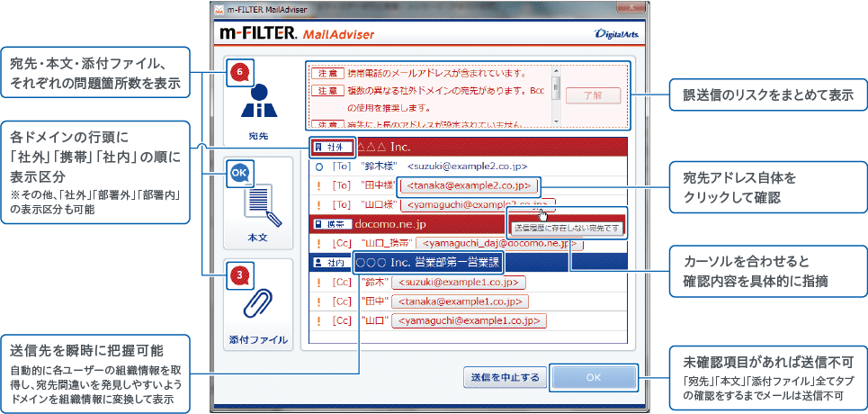The height and width of the screenshot is (414, 868).
Task: Click the exclamation icon on the 鈴木 Cc row
Action: tap(318, 282)
